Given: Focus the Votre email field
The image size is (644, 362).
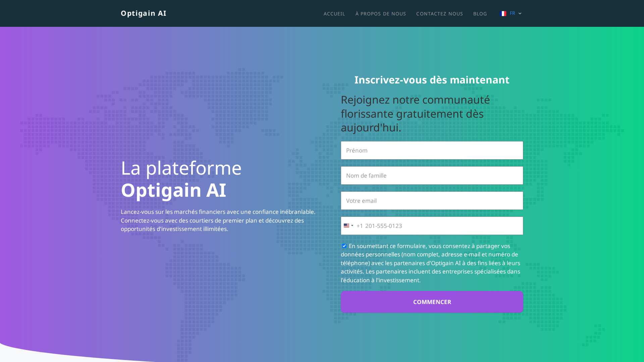Looking at the screenshot, I should [x=432, y=200].
